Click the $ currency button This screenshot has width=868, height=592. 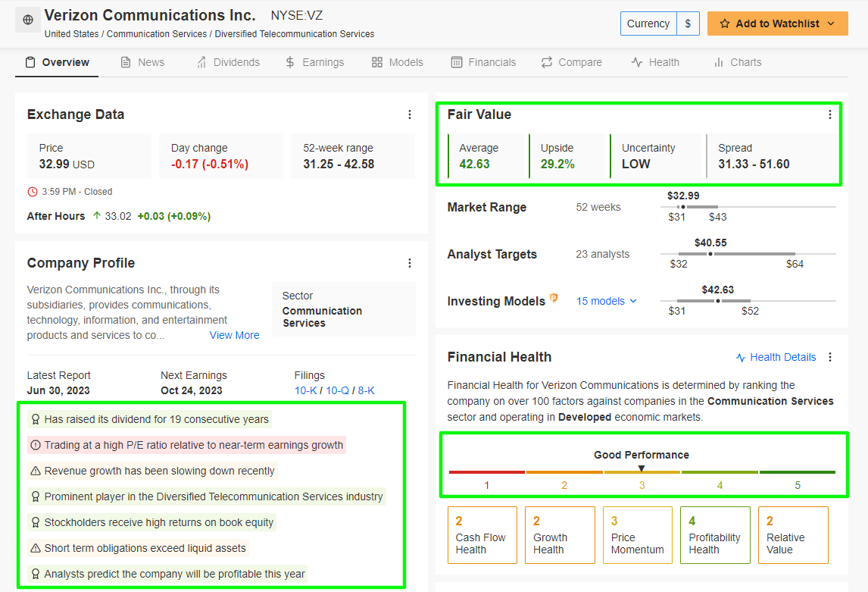click(688, 23)
